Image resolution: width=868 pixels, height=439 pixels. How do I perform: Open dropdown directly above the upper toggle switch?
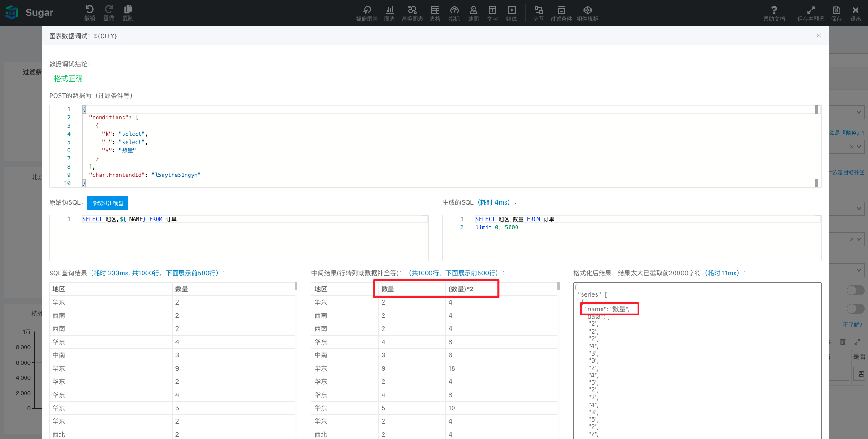coord(858,270)
